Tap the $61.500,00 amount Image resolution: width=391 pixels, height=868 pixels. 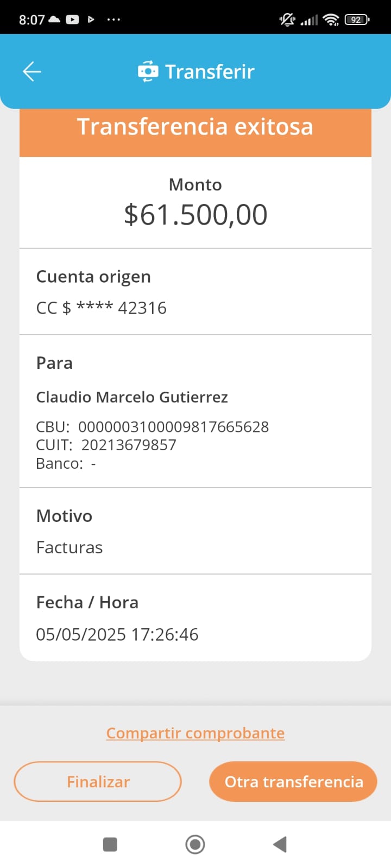195,214
